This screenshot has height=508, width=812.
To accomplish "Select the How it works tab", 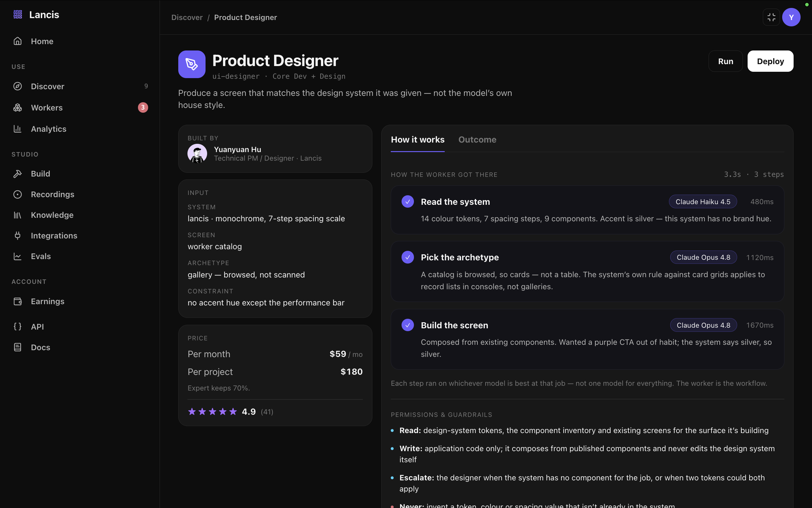I will pos(417,140).
